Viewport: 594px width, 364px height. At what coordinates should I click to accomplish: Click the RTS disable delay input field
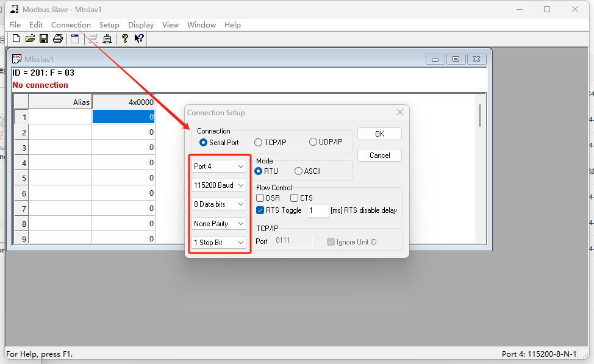pos(318,211)
